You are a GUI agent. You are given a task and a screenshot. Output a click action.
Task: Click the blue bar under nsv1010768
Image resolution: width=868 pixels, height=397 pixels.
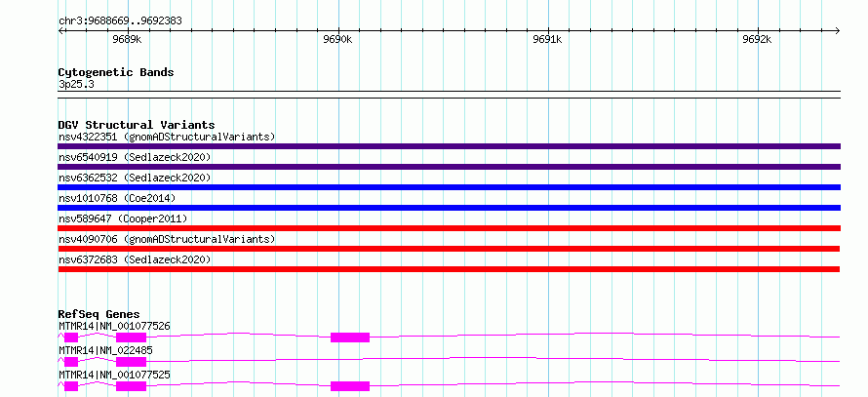[x=449, y=208]
